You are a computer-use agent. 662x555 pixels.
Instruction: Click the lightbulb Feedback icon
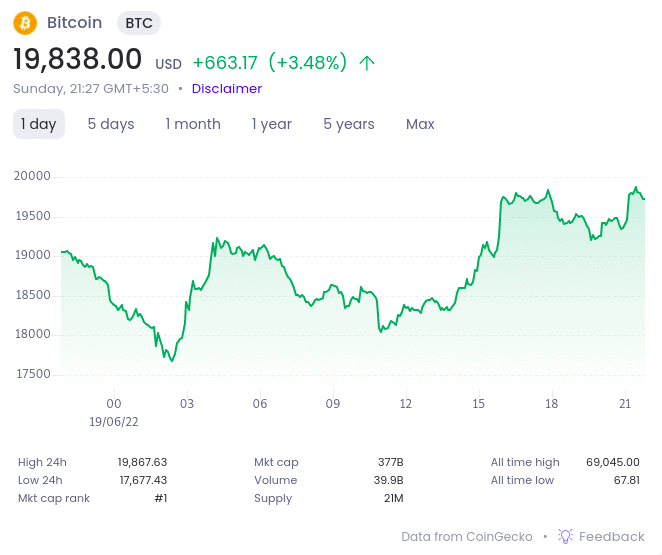pyautogui.click(x=565, y=536)
